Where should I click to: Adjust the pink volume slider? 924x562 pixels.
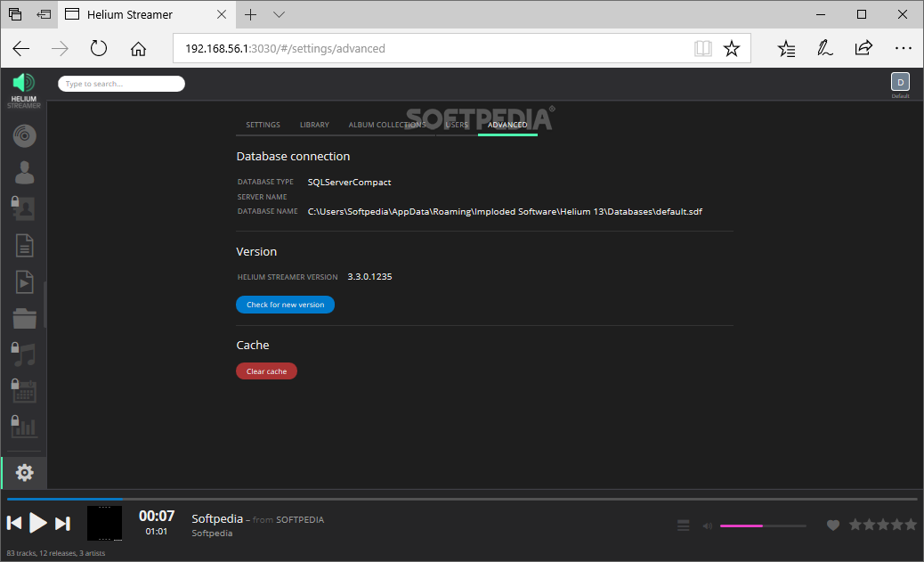point(763,525)
